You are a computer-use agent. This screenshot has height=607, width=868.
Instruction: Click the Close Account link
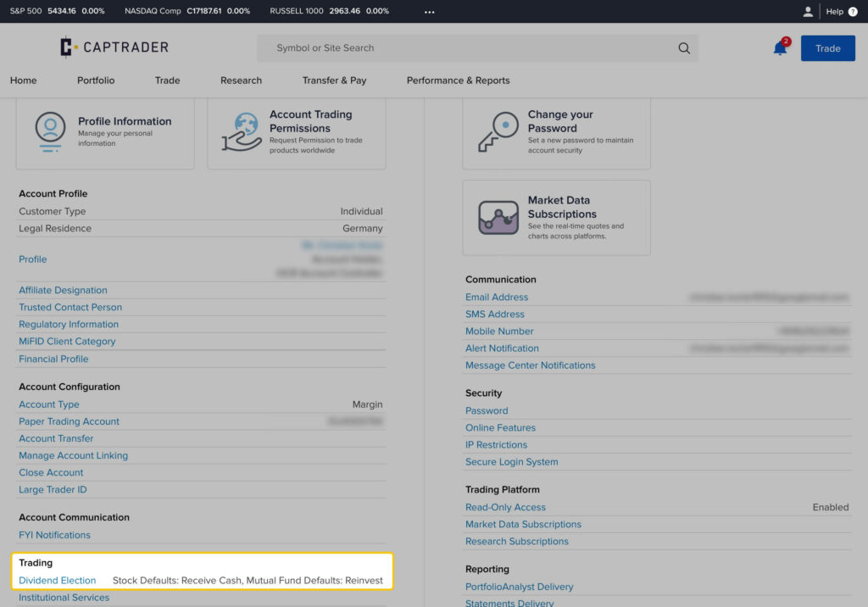click(x=51, y=473)
